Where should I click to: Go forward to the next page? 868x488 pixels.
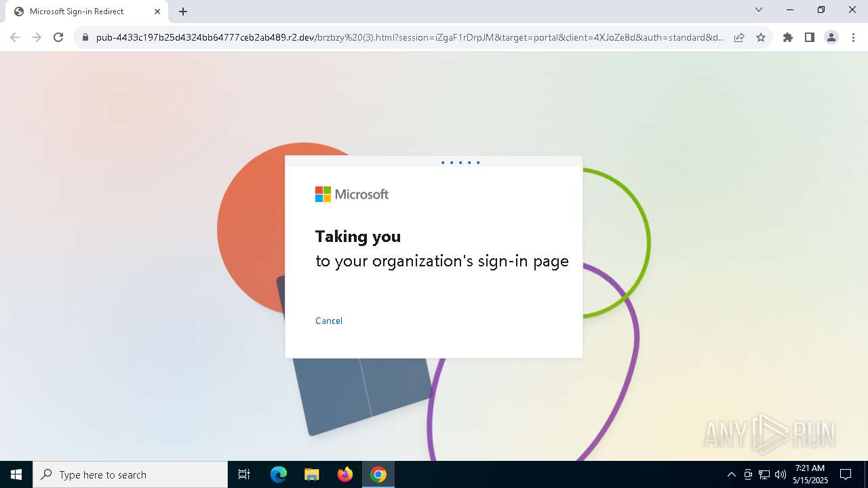(x=37, y=37)
